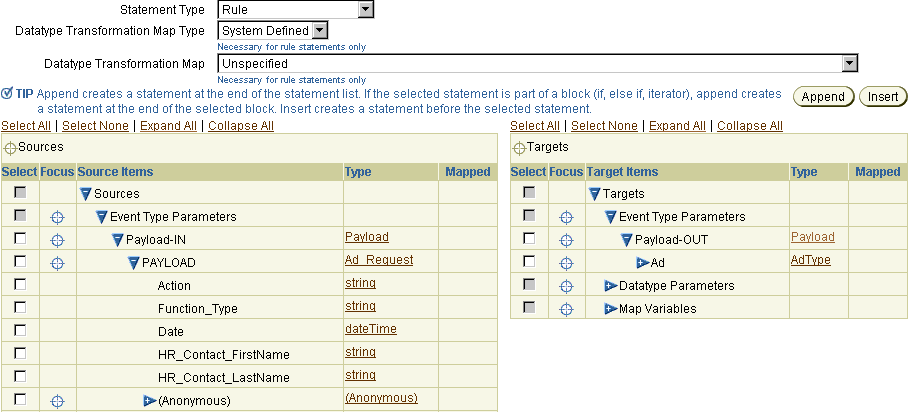The image size is (912, 412).
Task: Expand the Datatype Parameters node
Action: [611, 286]
